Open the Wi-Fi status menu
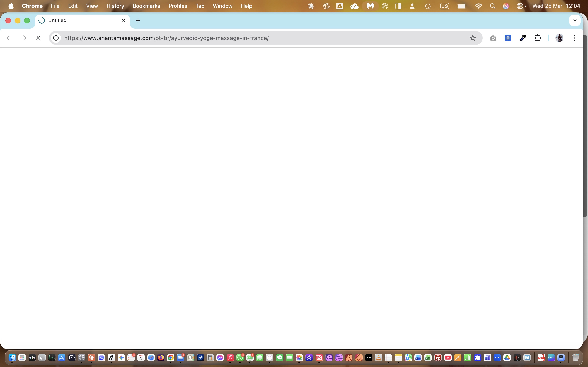The image size is (588, 367). 478,6
